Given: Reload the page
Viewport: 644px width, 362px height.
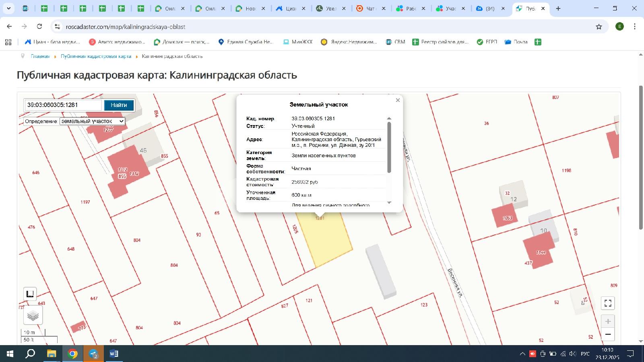Looking at the screenshot, I should point(39,27).
